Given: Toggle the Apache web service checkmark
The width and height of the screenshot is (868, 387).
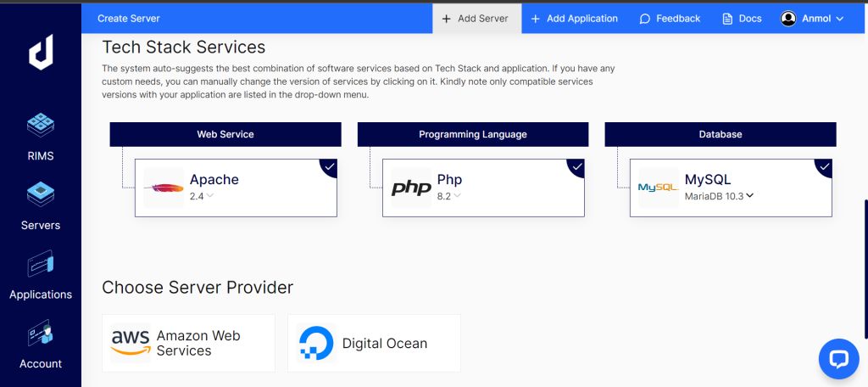Looking at the screenshot, I should (x=330, y=166).
